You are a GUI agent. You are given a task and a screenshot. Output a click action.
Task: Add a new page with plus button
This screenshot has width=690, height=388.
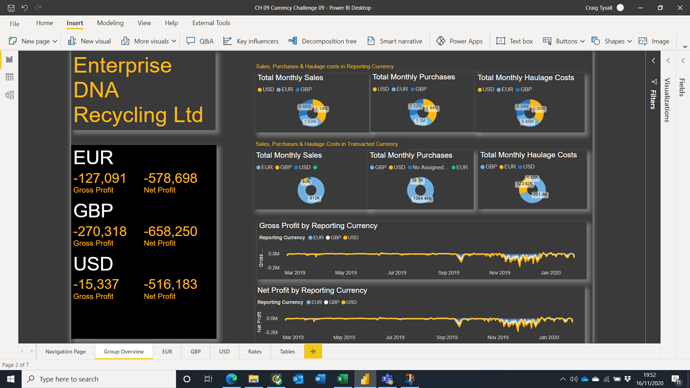[313, 351]
